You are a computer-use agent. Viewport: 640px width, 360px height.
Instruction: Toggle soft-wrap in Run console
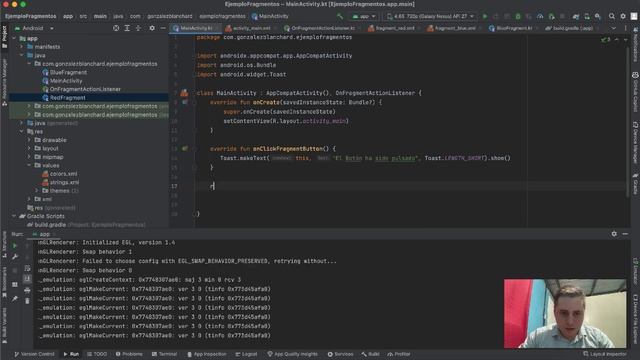(27, 268)
